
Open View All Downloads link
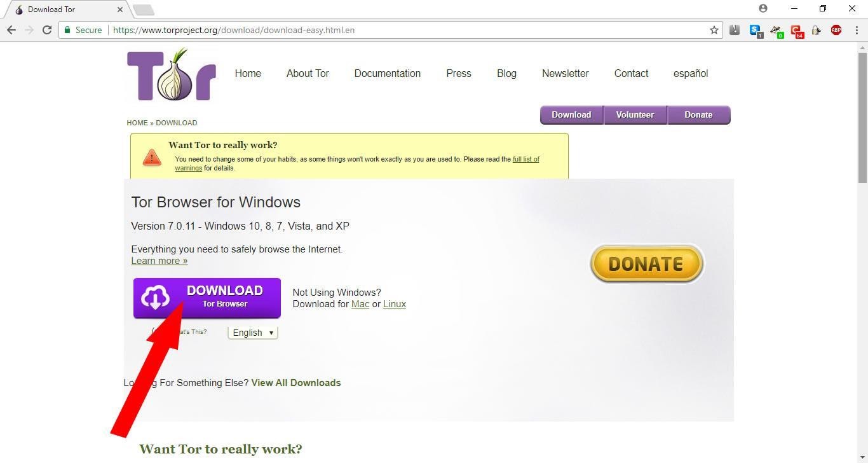coord(296,383)
